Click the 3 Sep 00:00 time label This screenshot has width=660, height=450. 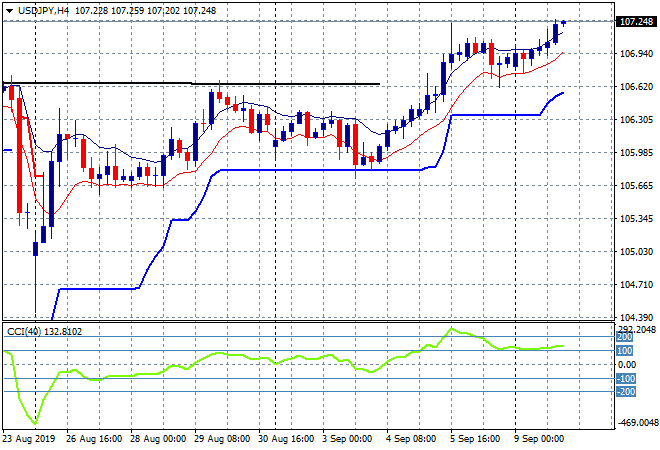(347, 439)
